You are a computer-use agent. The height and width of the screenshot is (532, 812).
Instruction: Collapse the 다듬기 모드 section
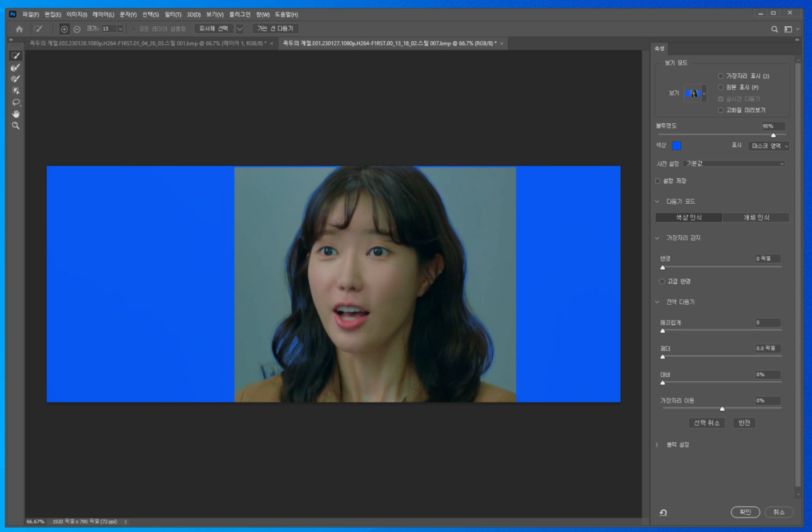coord(657,201)
